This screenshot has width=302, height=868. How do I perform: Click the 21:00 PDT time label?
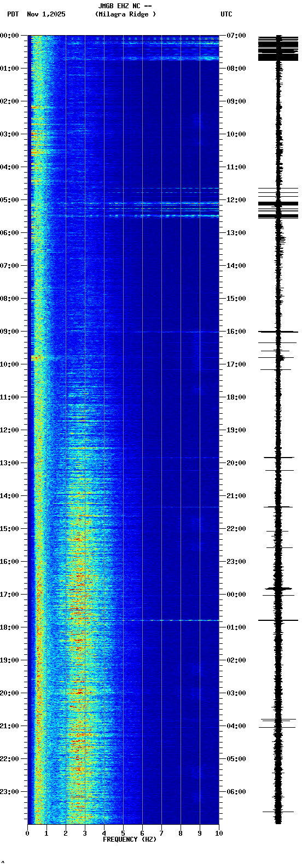9,726
